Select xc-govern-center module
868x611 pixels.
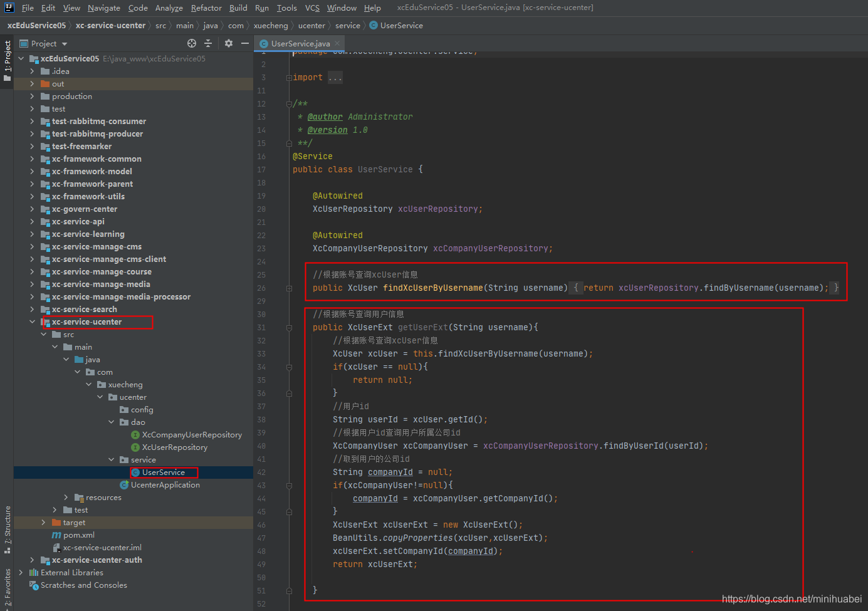click(85, 209)
